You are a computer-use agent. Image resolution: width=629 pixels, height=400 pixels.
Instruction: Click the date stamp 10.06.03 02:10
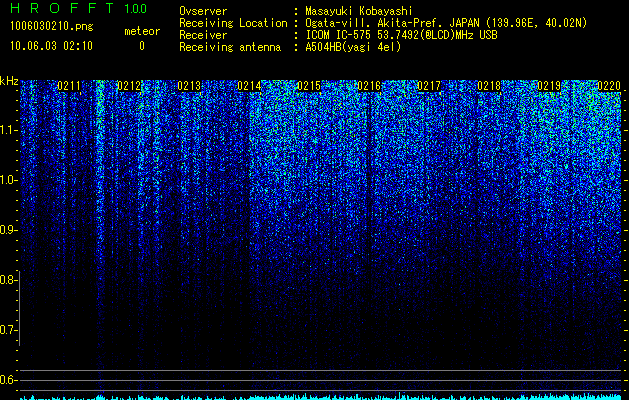51,46
